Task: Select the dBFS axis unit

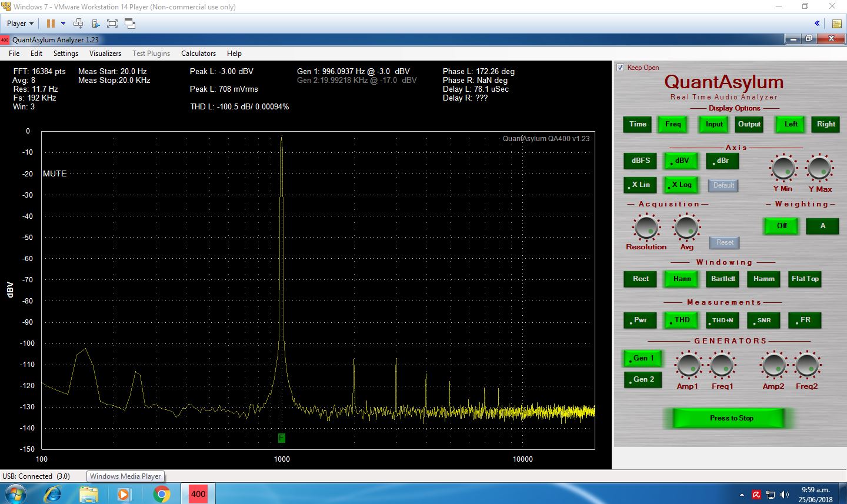Action: coord(640,161)
